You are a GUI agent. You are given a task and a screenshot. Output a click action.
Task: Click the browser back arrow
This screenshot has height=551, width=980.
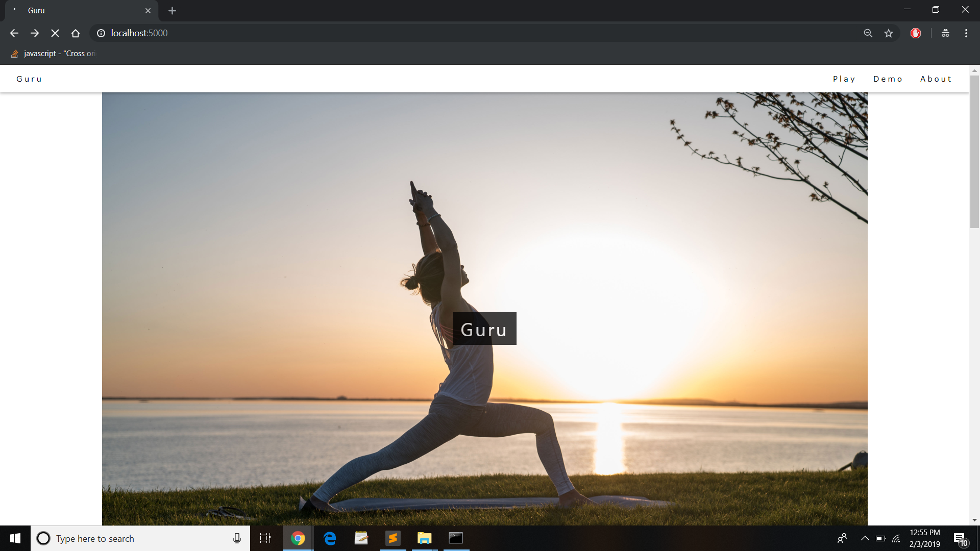(14, 33)
